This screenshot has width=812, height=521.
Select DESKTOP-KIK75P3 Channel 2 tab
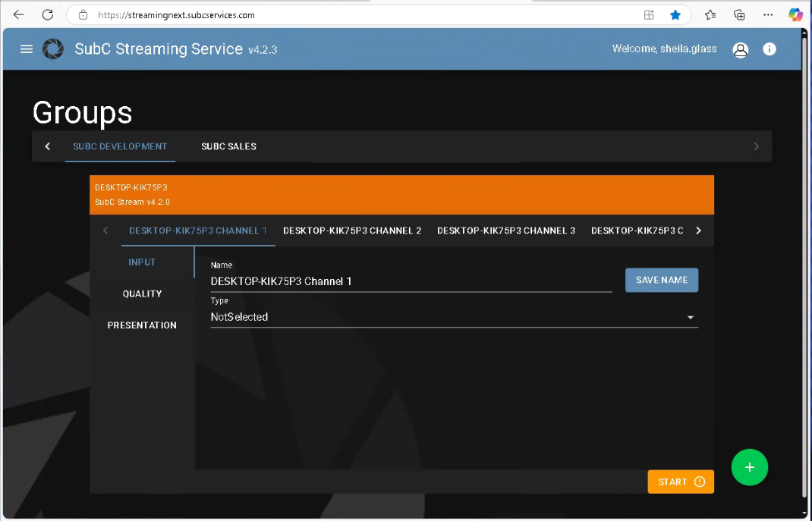(352, 231)
